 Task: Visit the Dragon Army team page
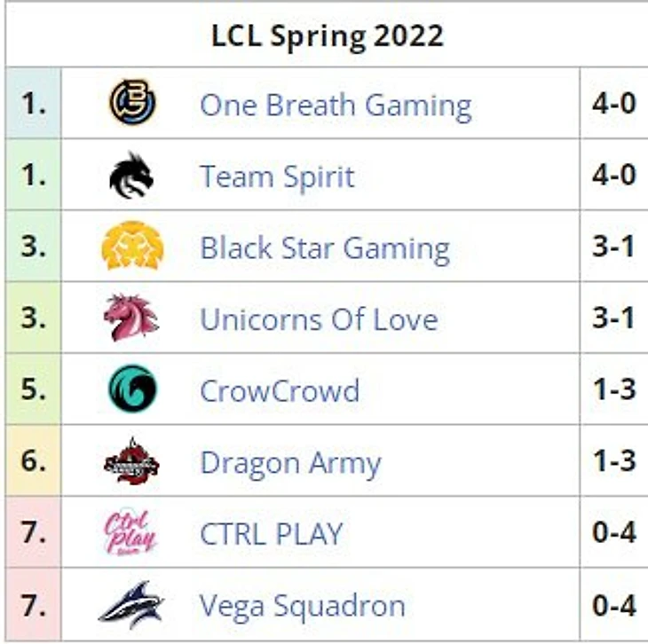(290, 463)
